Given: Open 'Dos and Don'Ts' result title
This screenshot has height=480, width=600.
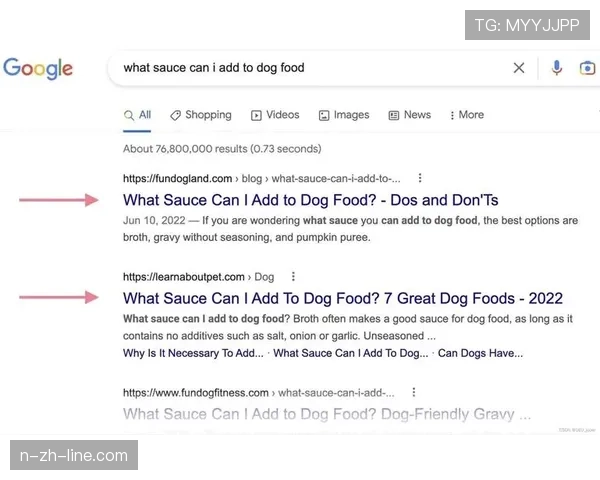Looking at the screenshot, I should [x=310, y=200].
